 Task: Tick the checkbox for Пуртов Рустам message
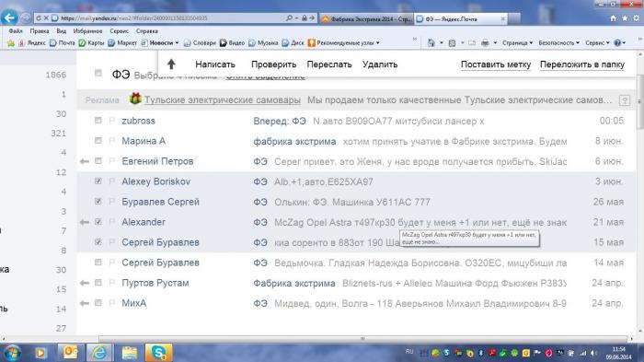pyautogui.click(x=98, y=283)
